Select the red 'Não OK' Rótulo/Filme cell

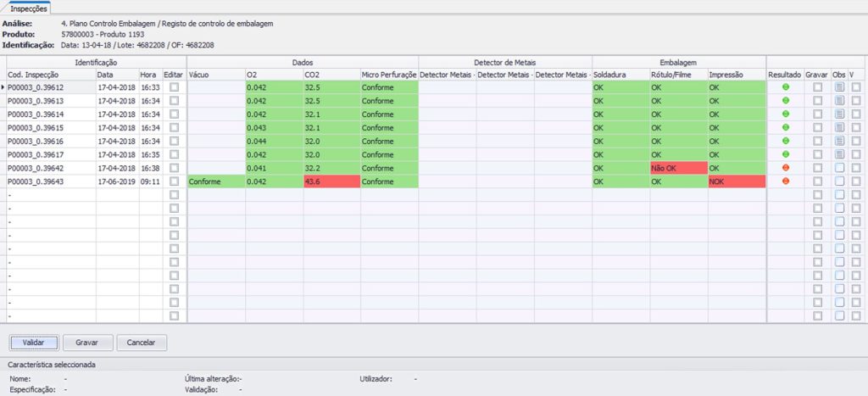[677, 168]
